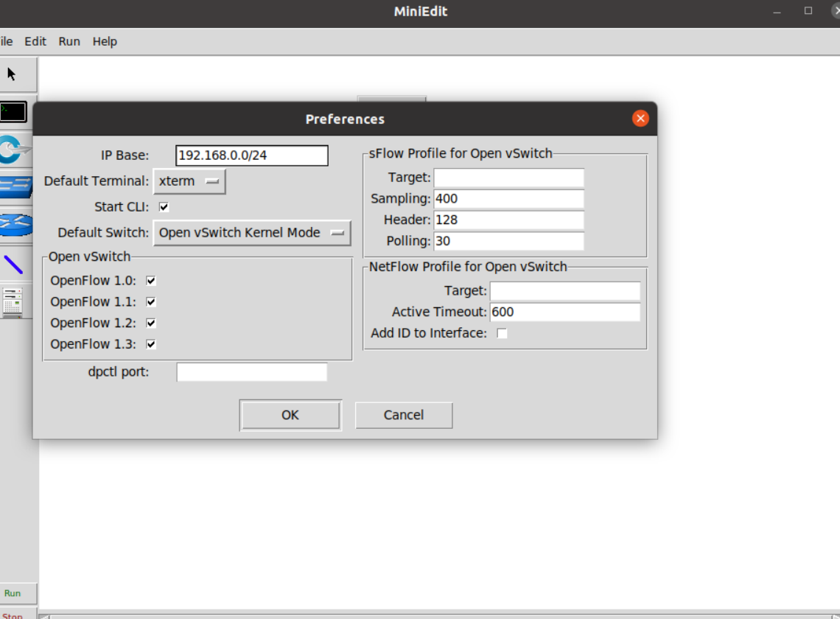The image size is (840, 619).
Task: Uncheck OpenFlow 1.1 checkbox
Action: [151, 301]
